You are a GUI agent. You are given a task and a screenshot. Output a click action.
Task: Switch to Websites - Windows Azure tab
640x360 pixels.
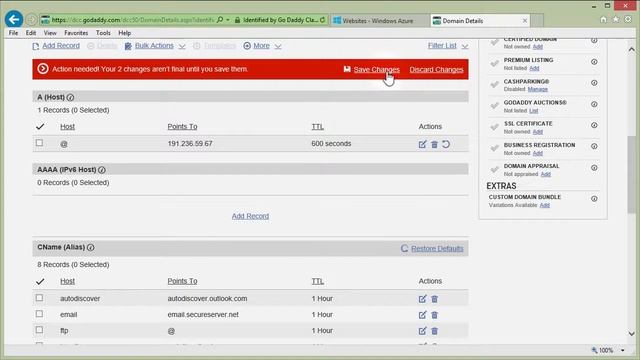point(378,20)
